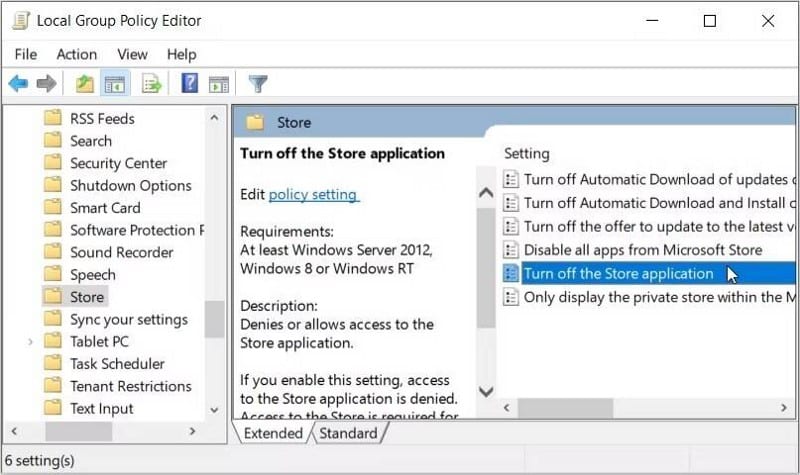
Task: Open the View menu
Action: pos(132,54)
